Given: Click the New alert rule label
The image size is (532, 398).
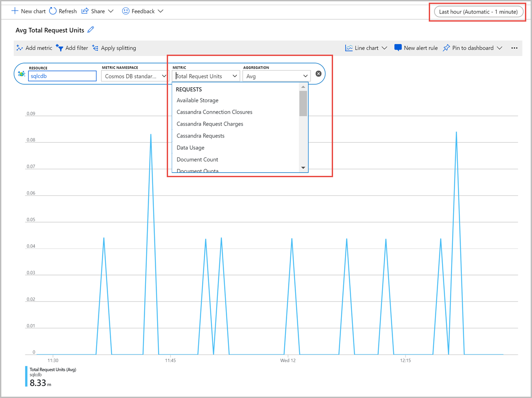Looking at the screenshot, I should [x=421, y=48].
